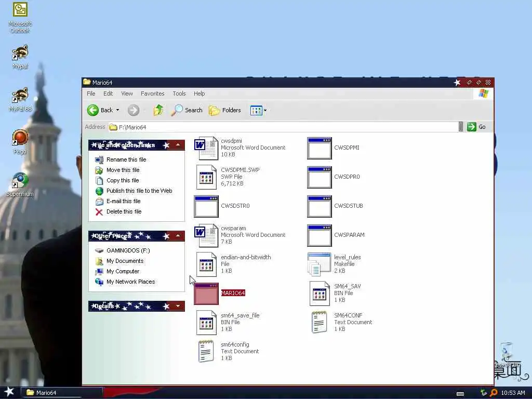This screenshot has height=399, width=532.
Task: Click the Mario64 window title bar folder icon
Action: [87, 82]
